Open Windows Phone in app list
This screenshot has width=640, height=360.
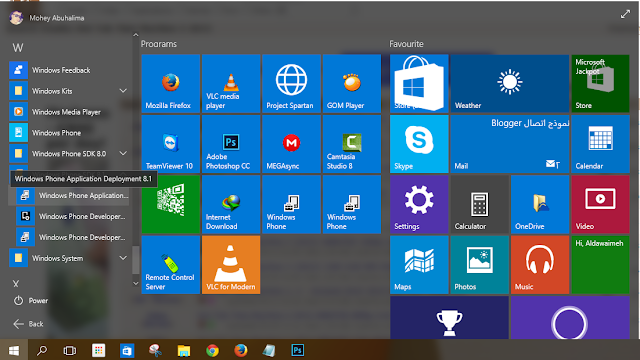69,133
